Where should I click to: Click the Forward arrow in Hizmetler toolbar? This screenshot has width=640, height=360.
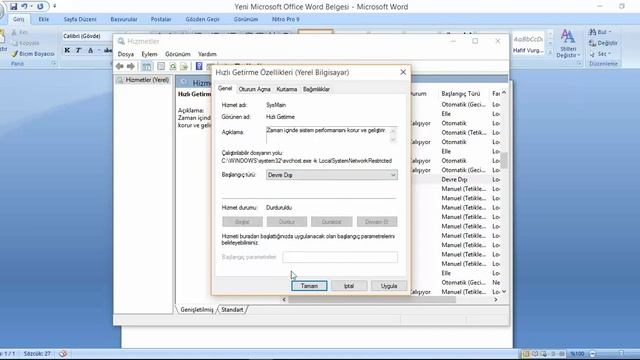point(131,66)
